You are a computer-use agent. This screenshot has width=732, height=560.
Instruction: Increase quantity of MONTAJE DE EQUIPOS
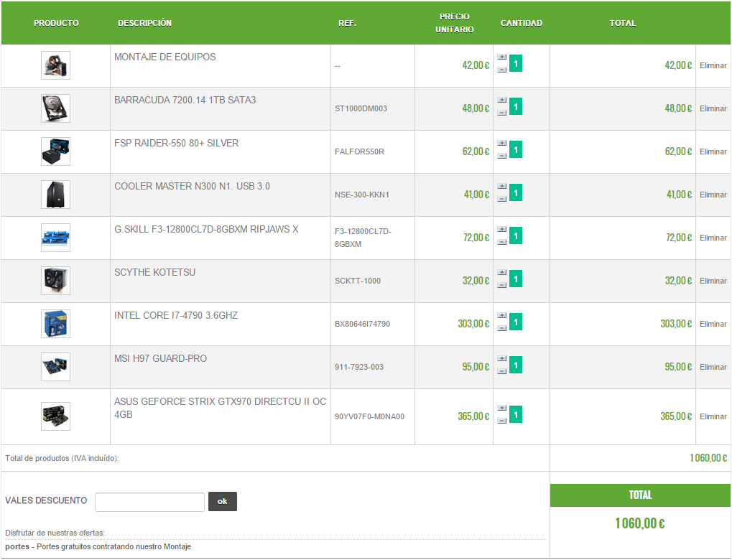click(502, 57)
